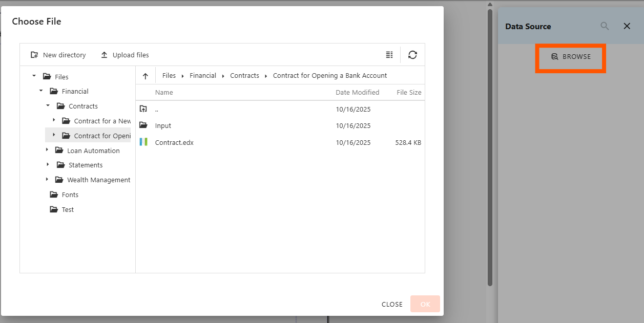Click the Files root folder icon in the tree
This screenshot has width=644, height=323.
pyautogui.click(x=47, y=77)
